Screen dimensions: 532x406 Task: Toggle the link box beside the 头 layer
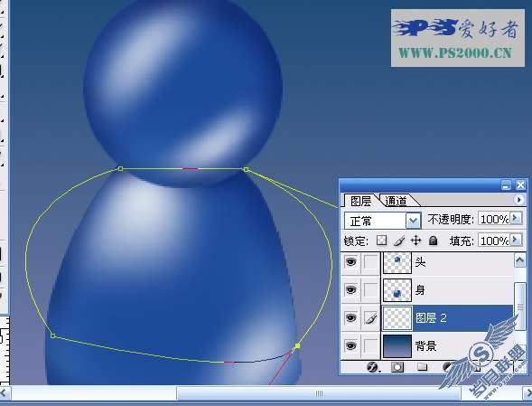pos(370,262)
